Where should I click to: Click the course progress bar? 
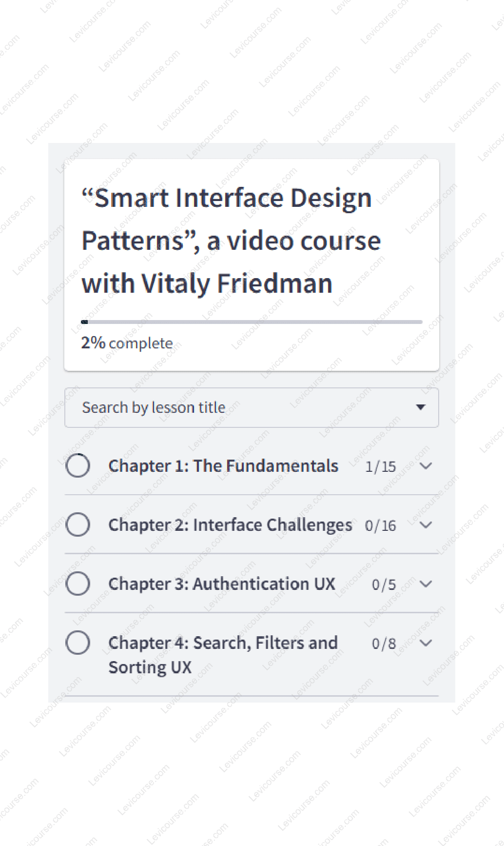252,322
